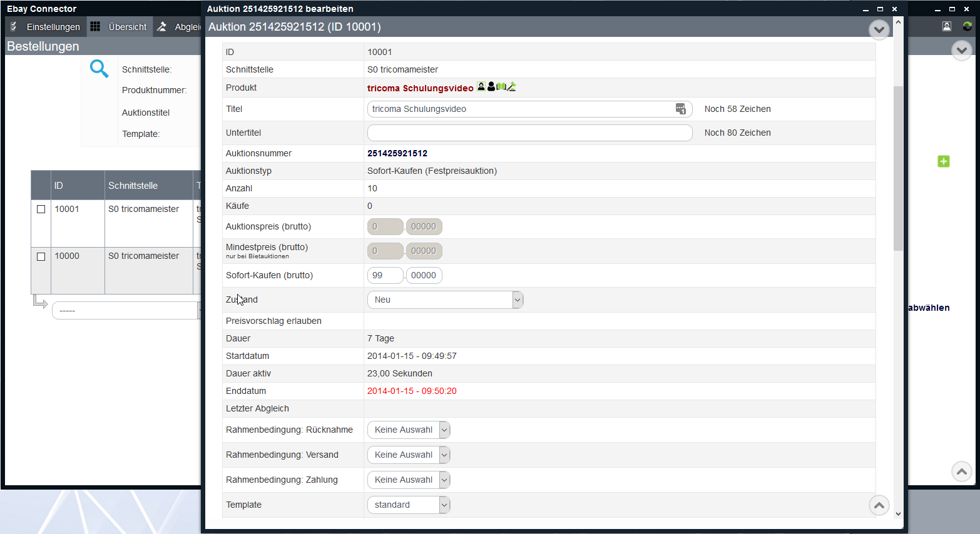Click the Auktionstitel filter label

click(x=146, y=113)
